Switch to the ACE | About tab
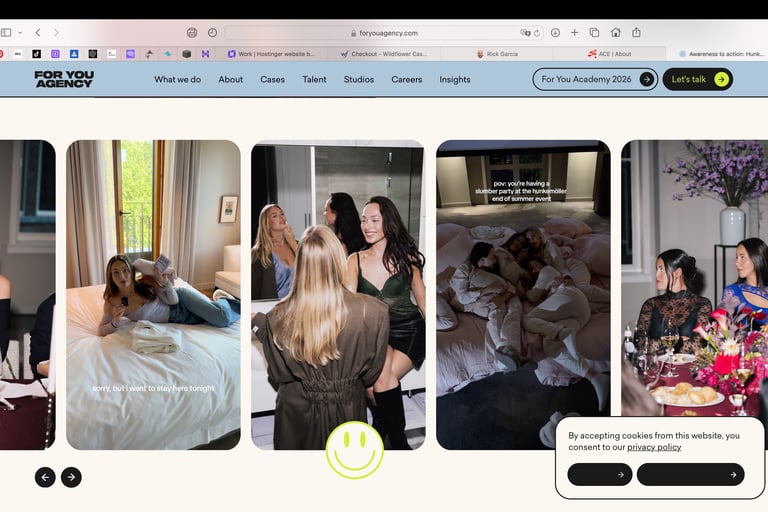768x512 pixels. (609, 54)
